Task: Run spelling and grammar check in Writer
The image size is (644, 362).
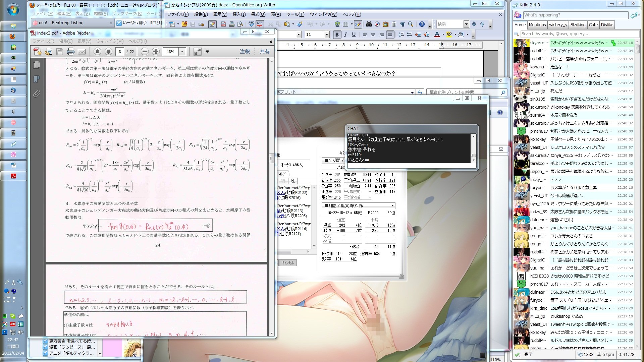Action: (x=251, y=24)
